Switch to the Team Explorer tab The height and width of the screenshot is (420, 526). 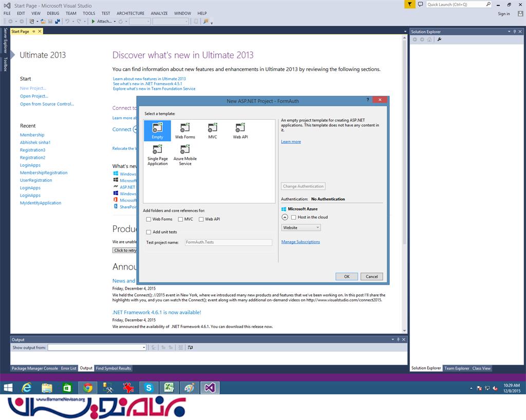click(x=457, y=368)
